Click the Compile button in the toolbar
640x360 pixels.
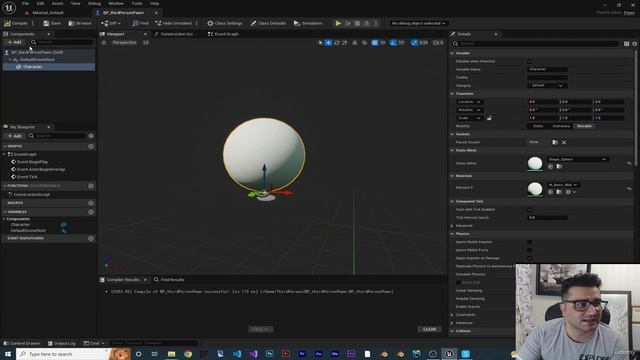point(16,23)
